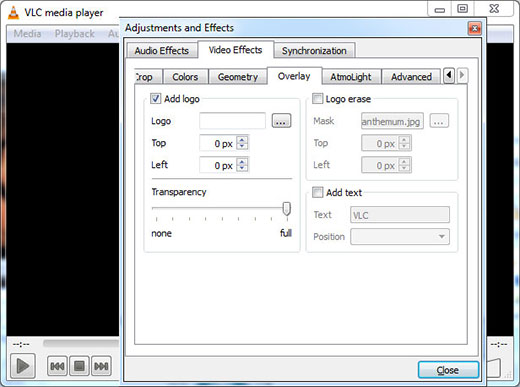
Task: Open the Advanced sub-tab
Action: pyautogui.click(x=411, y=77)
